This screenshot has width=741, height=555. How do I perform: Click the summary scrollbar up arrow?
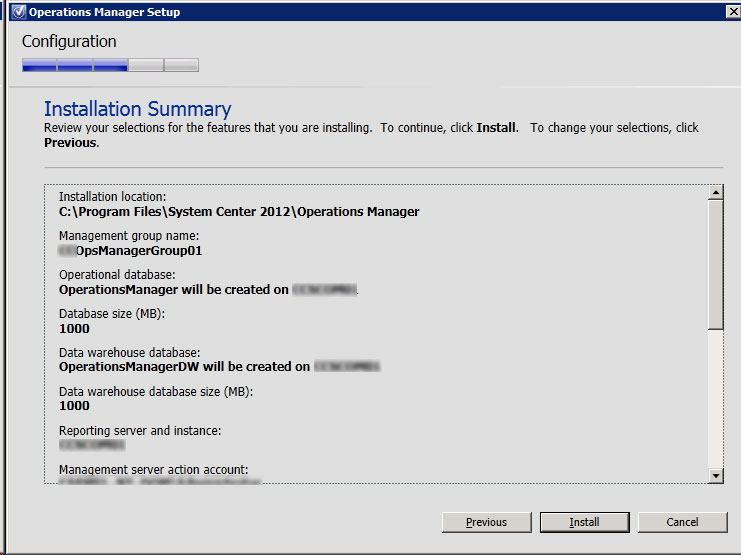click(716, 193)
